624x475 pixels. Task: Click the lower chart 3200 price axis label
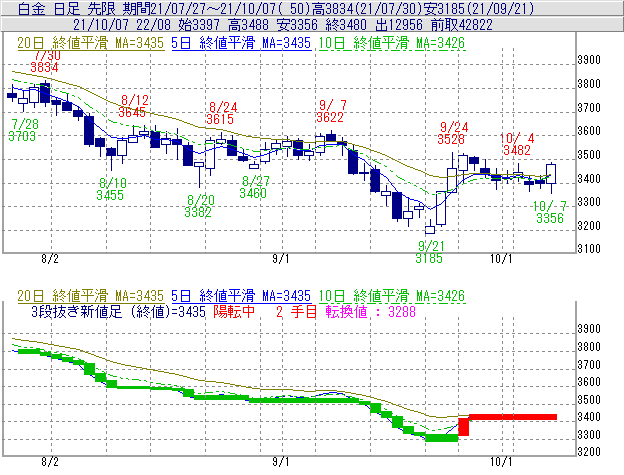point(589,452)
